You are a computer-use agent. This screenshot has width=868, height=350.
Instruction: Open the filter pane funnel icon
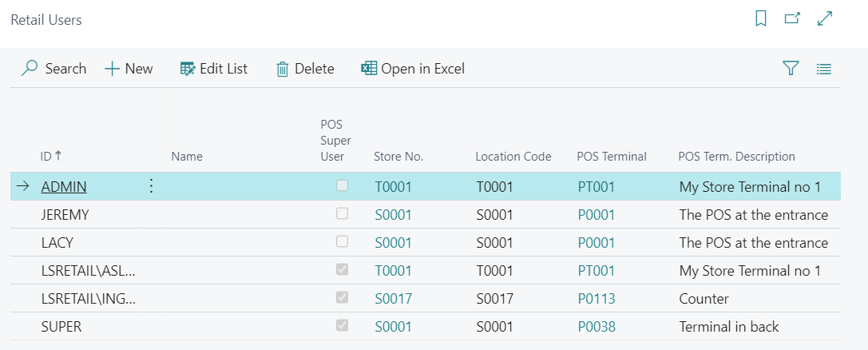pyautogui.click(x=791, y=69)
